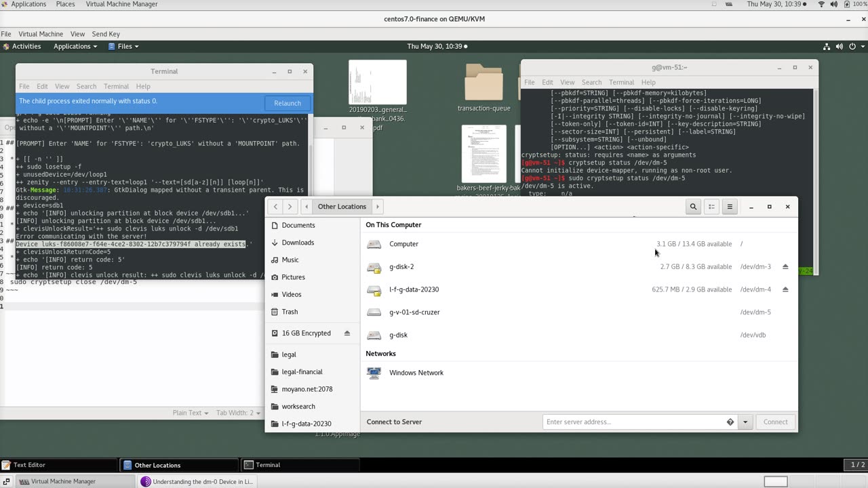The image size is (868, 488).
Task: Open g-v-01-sd-cruzer drive icon
Action: pyautogui.click(x=374, y=312)
